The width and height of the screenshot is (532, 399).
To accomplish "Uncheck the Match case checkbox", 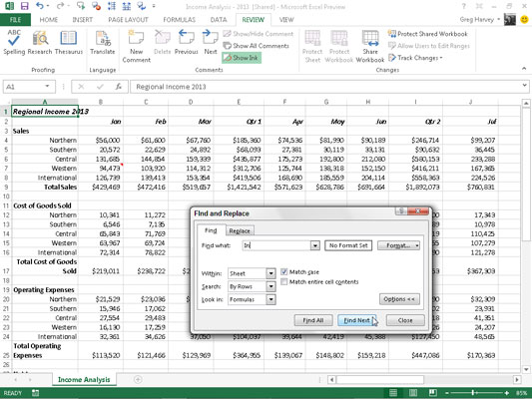I will click(x=284, y=272).
